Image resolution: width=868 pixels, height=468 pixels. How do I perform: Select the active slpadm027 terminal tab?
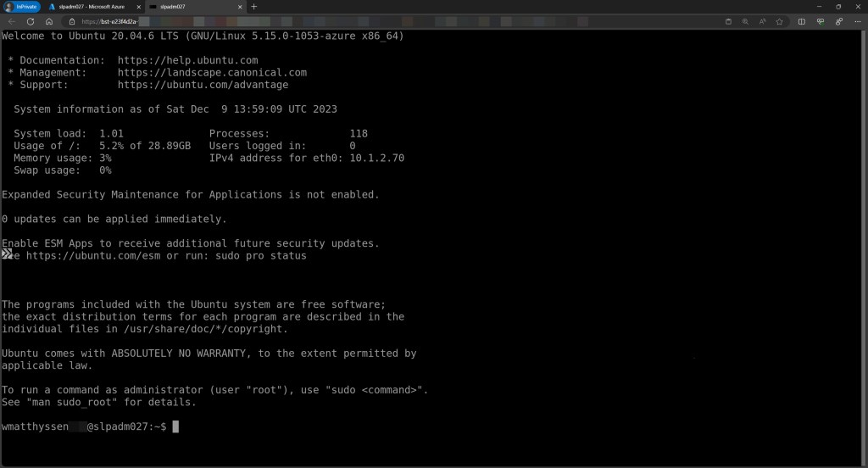(x=186, y=7)
